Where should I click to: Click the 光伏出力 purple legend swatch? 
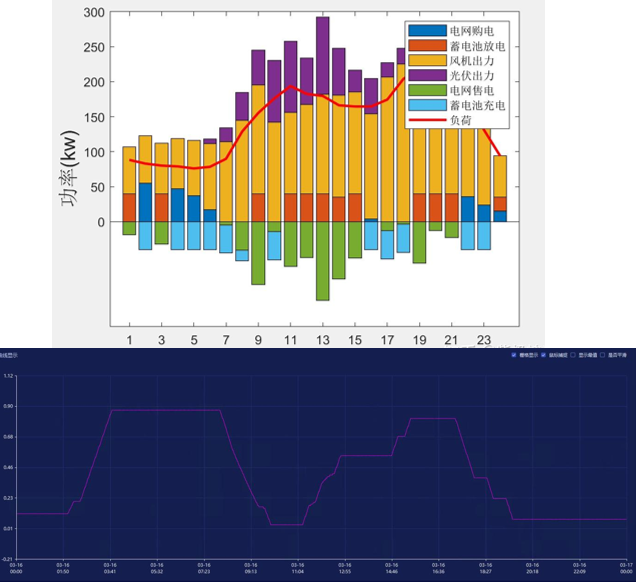(427, 76)
